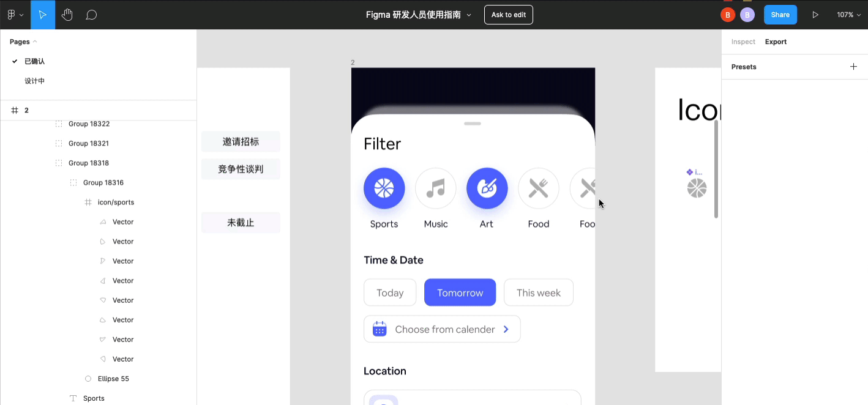Switch to the Export tab

pos(776,42)
